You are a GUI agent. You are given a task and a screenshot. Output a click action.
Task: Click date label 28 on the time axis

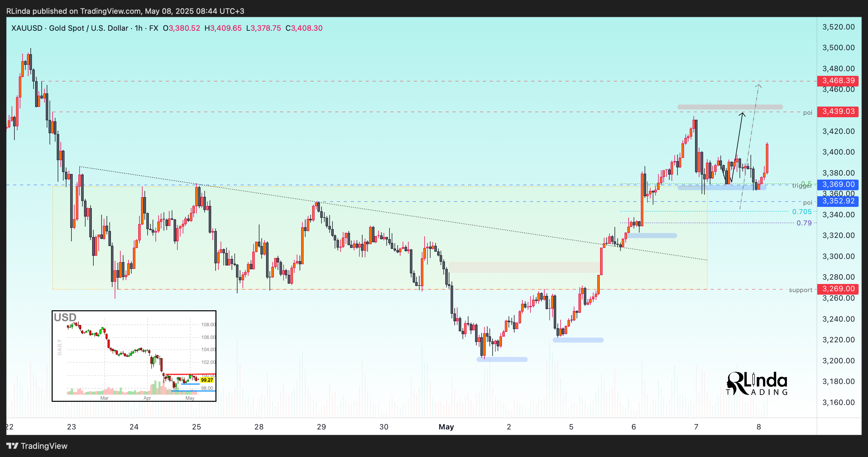[x=259, y=427]
